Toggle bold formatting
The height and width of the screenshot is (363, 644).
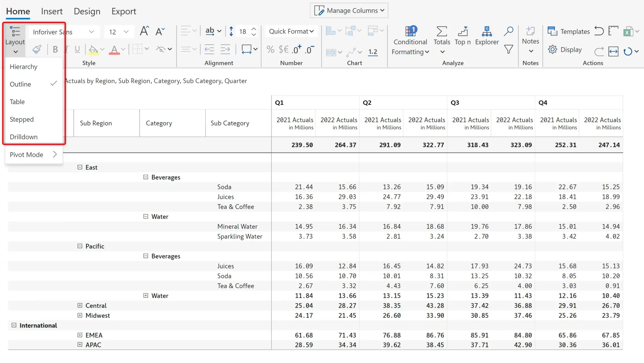pos(55,49)
